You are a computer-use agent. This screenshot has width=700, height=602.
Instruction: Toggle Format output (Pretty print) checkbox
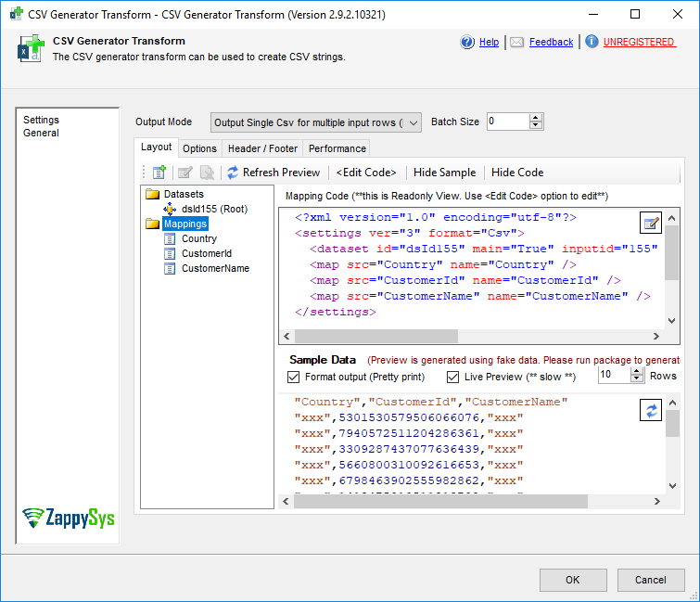(x=293, y=377)
